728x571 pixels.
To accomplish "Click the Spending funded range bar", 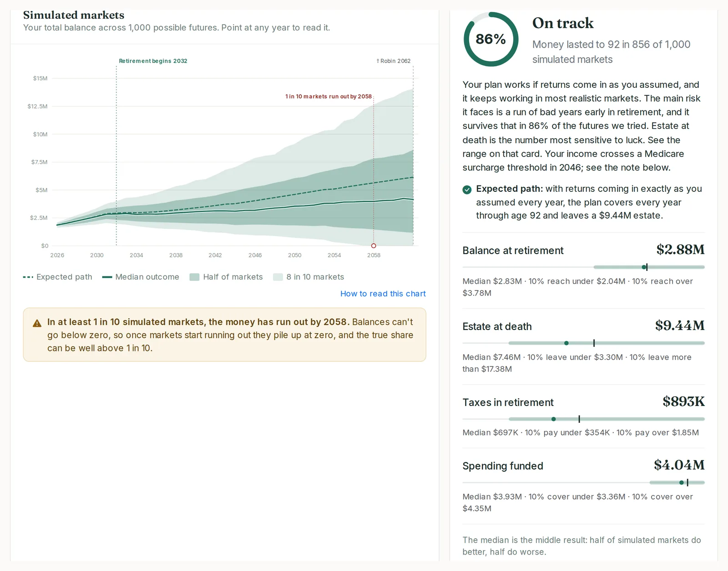I will pyautogui.click(x=583, y=483).
